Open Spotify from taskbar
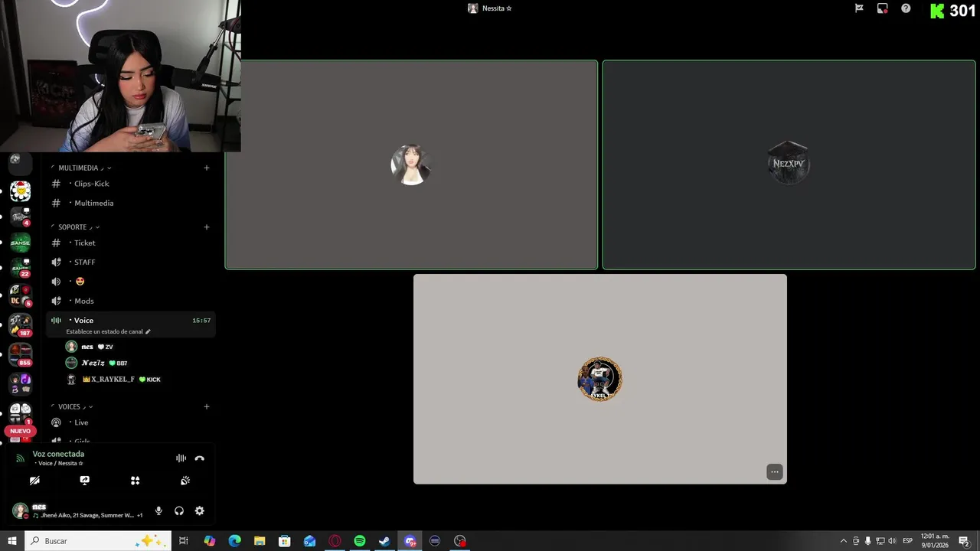The image size is (980, 551). pos(360,541)
